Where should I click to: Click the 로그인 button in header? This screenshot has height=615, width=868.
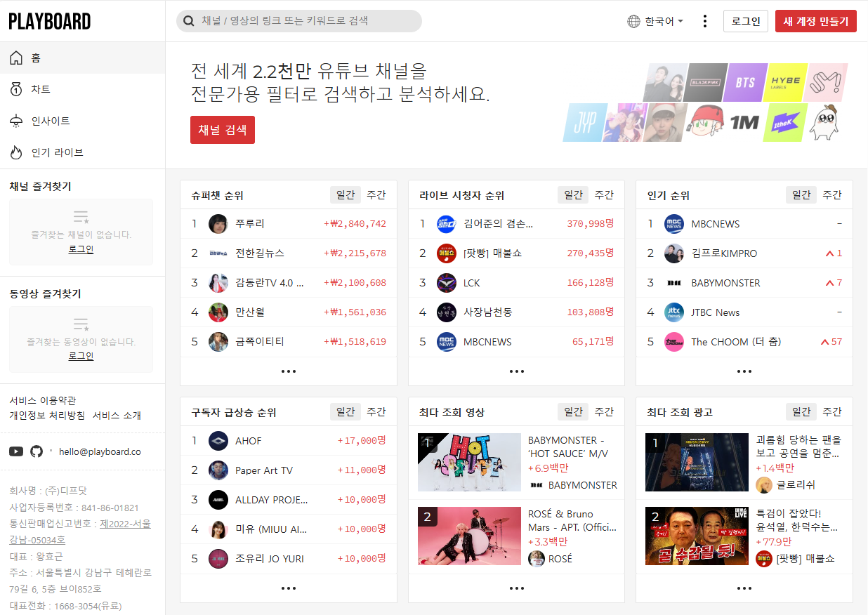tap(746, 21)
